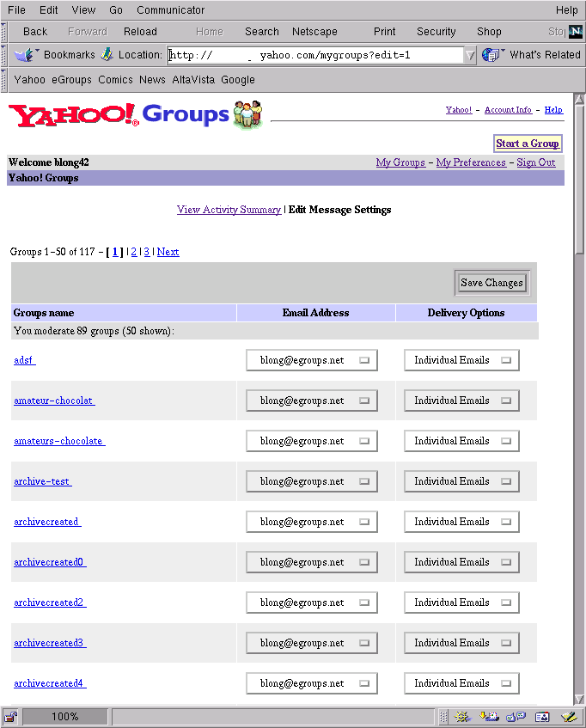Open Navigator from the component bar

(461, 717)
